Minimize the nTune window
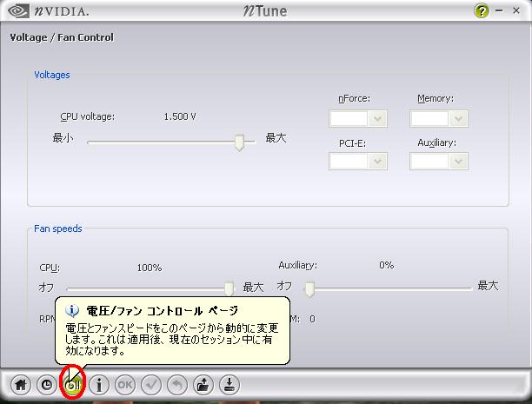This screenshot has height=404, width=532. [x=499, y=10]
